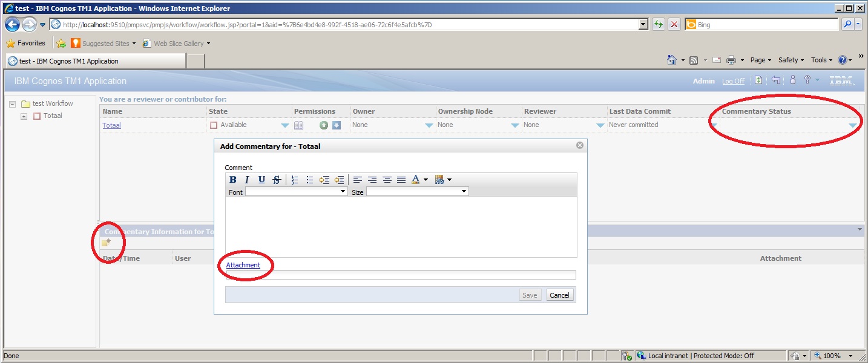Open the IE Tools menu

[822, 60]
